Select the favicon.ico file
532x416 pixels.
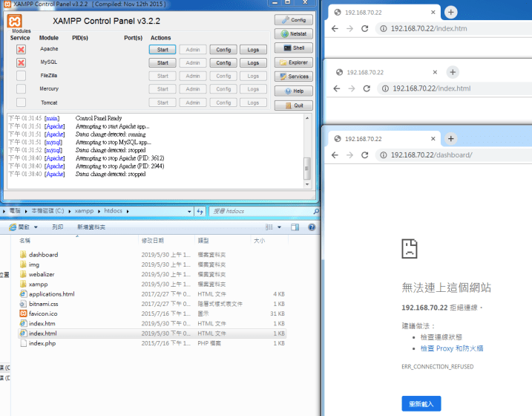click(45, 313)
